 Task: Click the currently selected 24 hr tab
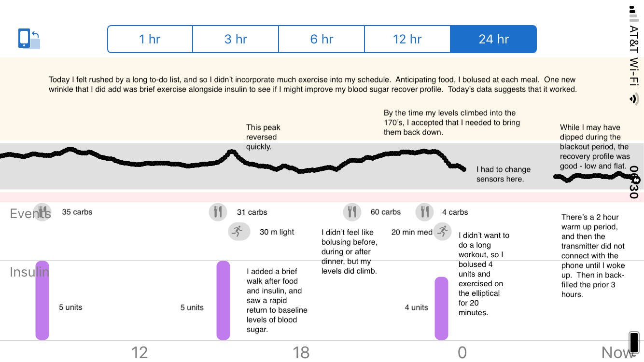(x=493, y=39)
